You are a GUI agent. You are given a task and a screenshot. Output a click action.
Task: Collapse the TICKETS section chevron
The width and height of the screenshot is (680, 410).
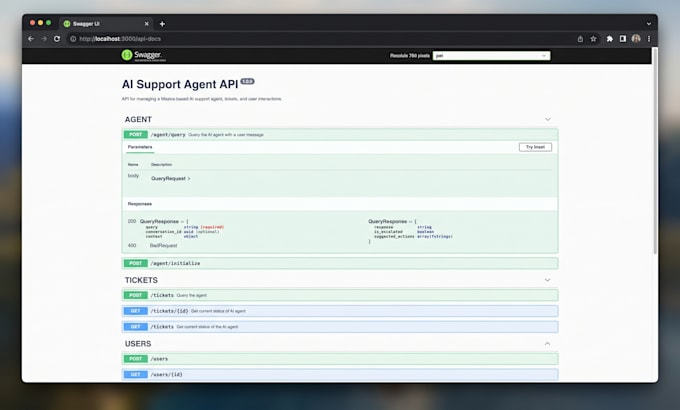pyautogui.click(x=548, y=280)
